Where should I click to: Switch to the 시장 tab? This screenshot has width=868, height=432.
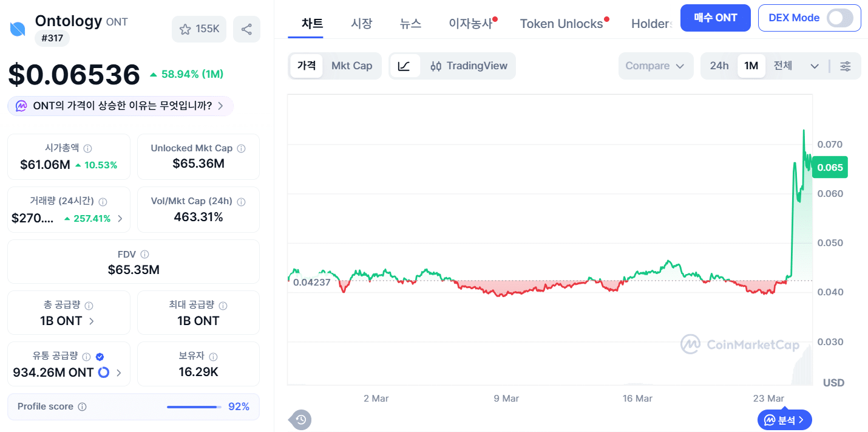[362, 23]
